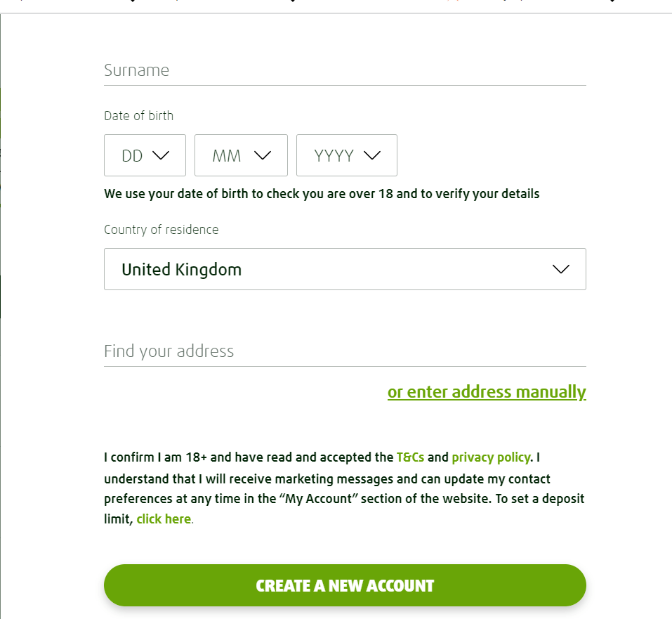Focus the Surname text field

click(x=344, y=70)
